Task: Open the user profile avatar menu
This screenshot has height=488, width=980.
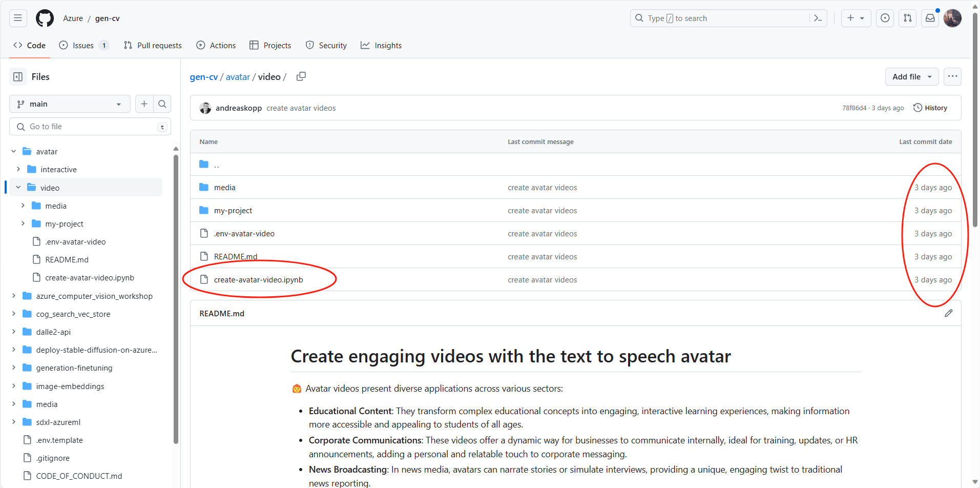Action: point(953,18)
